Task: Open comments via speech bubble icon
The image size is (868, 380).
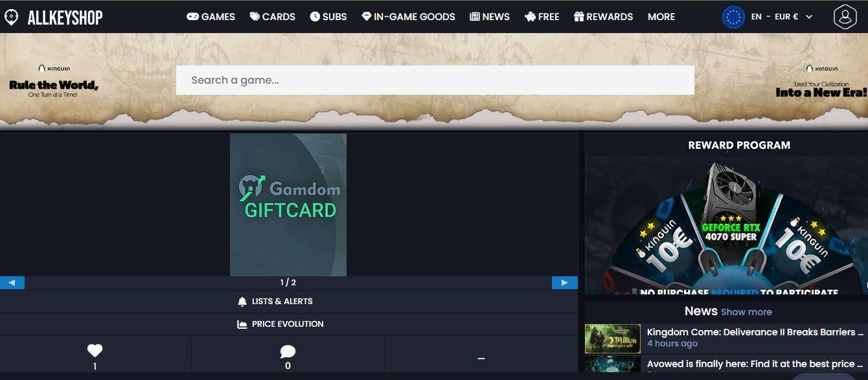Action: tap(288, 351)
